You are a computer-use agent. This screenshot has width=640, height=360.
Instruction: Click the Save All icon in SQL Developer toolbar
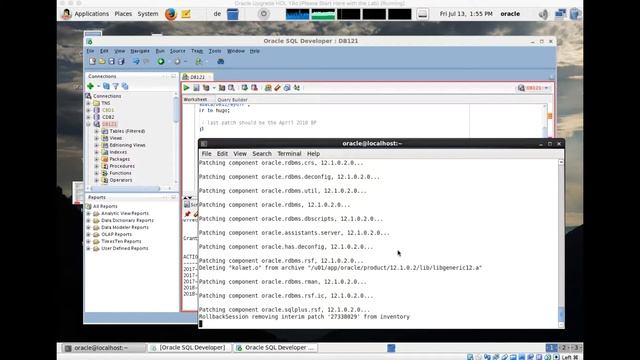(x=121, y=61)
